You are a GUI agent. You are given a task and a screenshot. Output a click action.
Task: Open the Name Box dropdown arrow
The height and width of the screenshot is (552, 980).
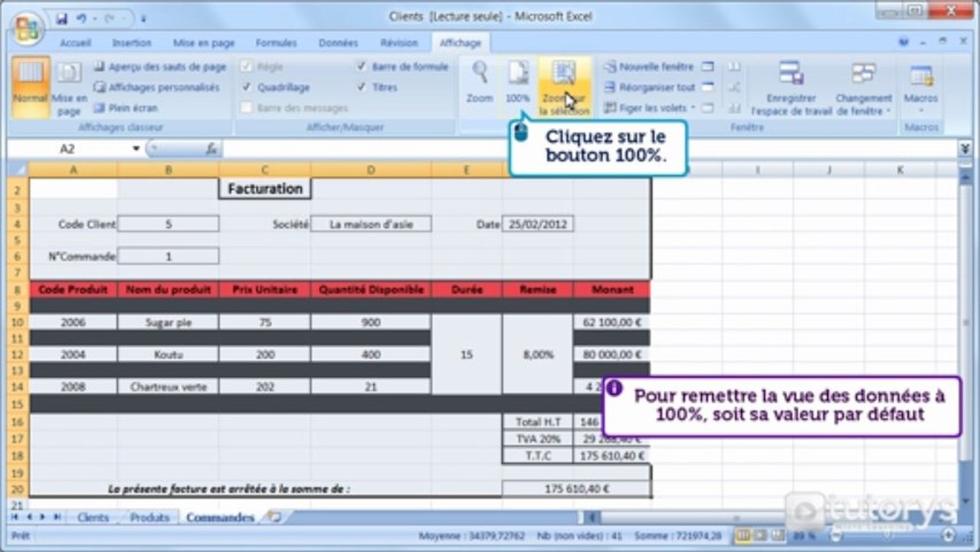136,149
